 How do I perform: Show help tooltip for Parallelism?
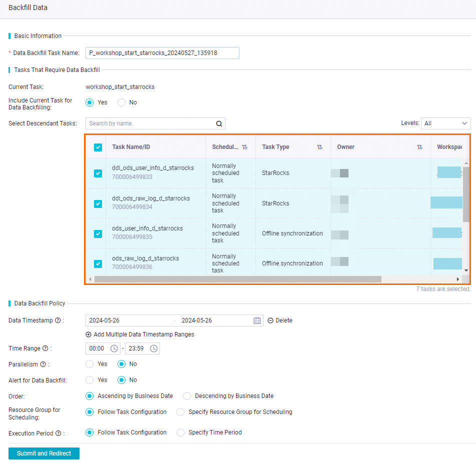click(x=43, y=364)
